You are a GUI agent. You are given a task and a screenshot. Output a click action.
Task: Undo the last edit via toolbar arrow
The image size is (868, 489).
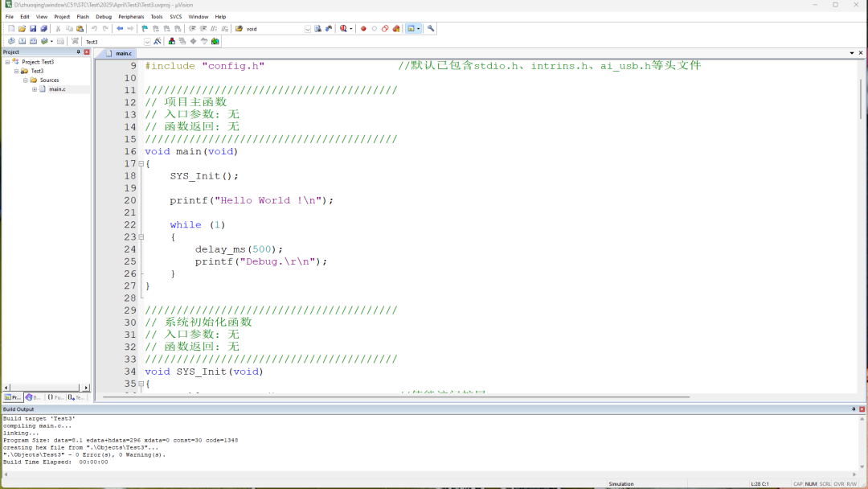click(94, 29)
